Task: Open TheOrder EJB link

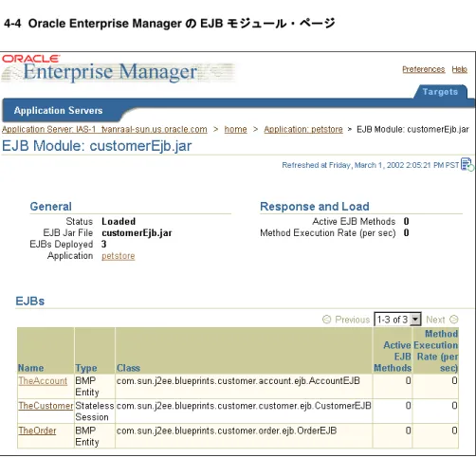Action: (37, 431)
